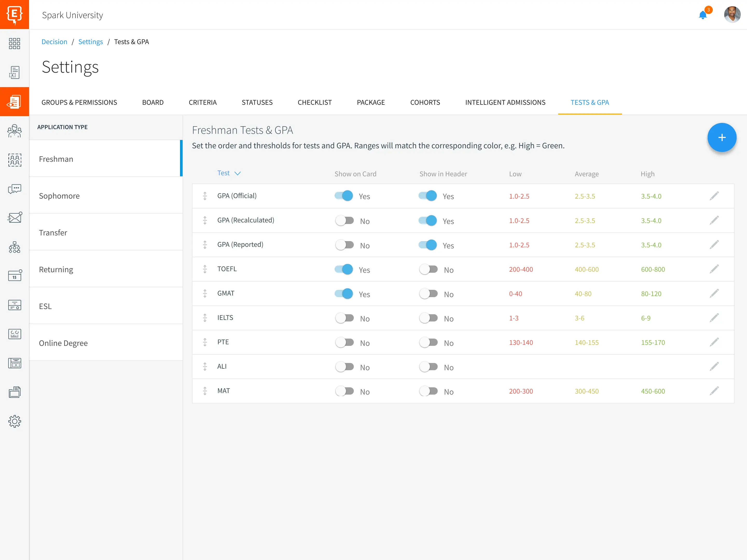
Task: Switch to the Statuses tab
Action: coord(257,102)
